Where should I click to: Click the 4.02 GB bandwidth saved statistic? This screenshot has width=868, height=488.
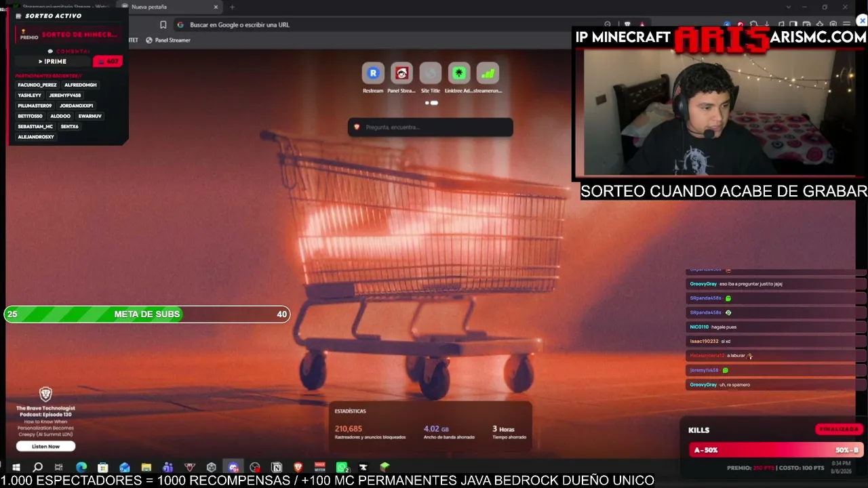tap(449, 432)
